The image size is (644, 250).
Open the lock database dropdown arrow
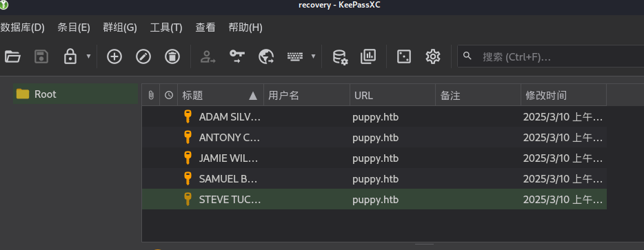pyautogui.click(x=88, y=56)
